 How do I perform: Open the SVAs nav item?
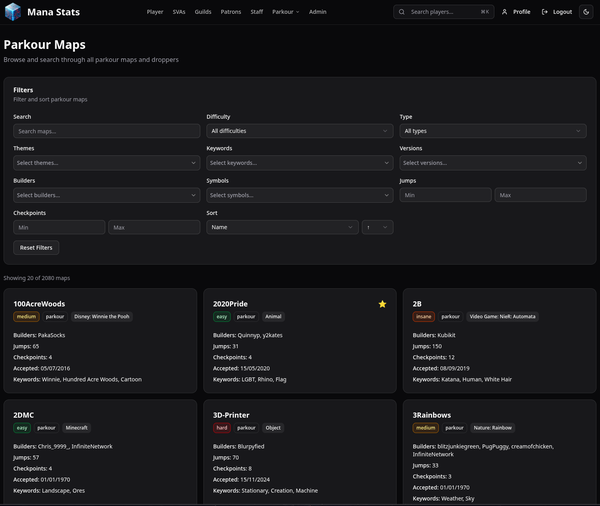[179, 12]
